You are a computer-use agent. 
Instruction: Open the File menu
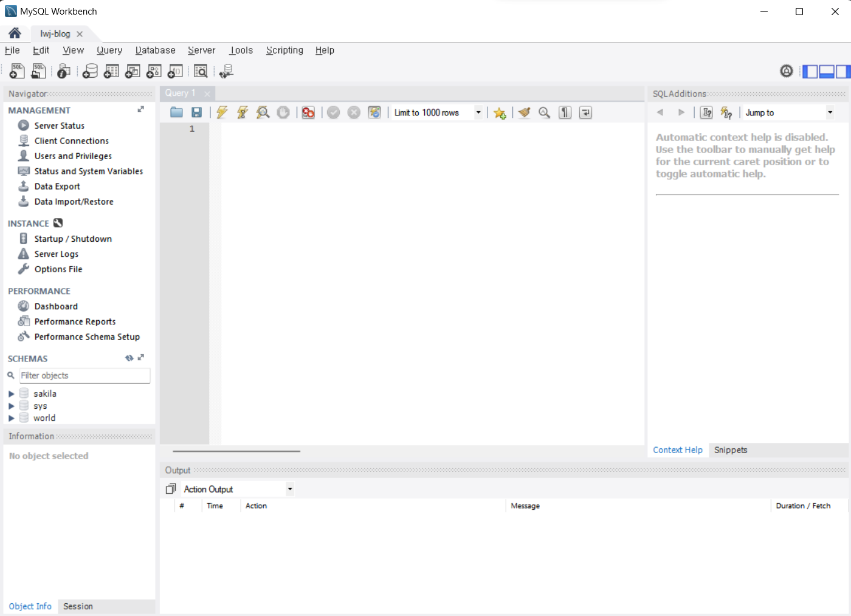point(12,50)
